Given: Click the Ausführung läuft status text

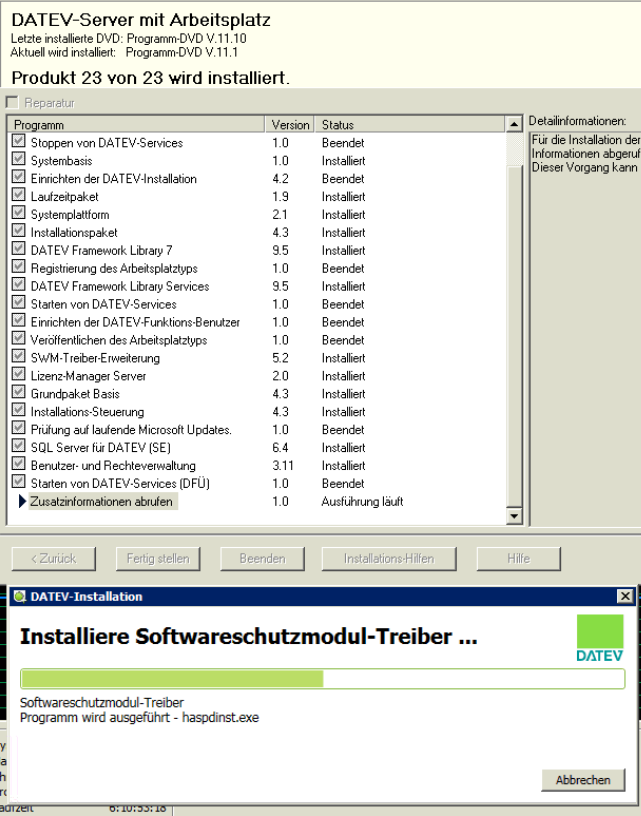Looking at the screenshot, I should (362, 502).
